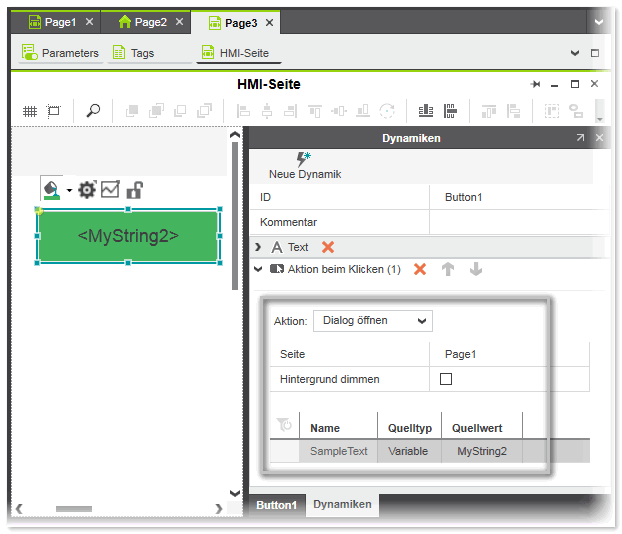Expand the Text dynamic section
Image resolution: width=622 pixels, height=534 pixels.
(x=259, y=247)
